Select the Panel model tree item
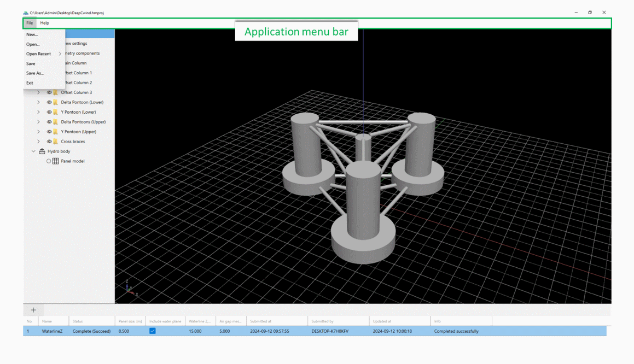 click(x=73, y=161)
